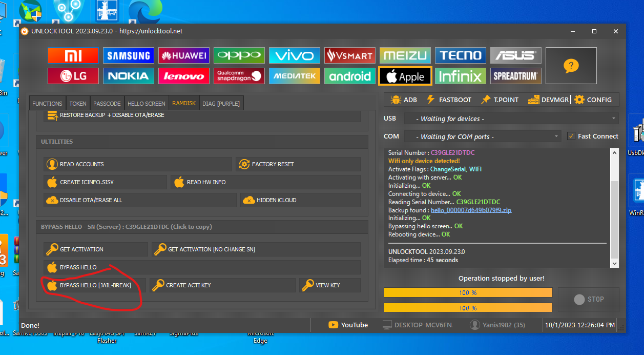Open the T.POINT test point tool
Screen dimensions: 644x355
[500, 100]
